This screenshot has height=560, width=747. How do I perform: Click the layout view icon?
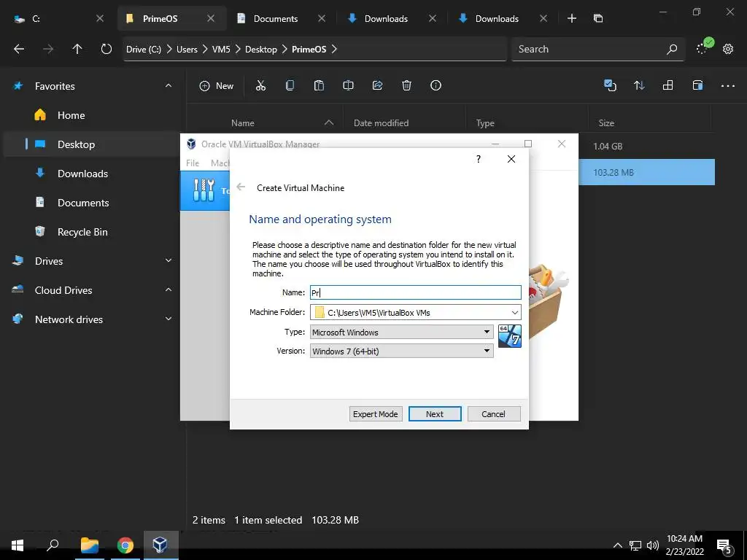point(668,86)
